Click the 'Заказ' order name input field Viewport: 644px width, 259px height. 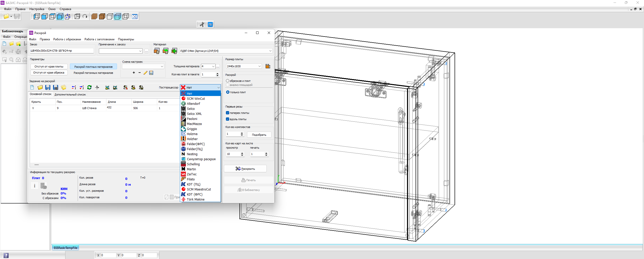[x=62, y=51]
